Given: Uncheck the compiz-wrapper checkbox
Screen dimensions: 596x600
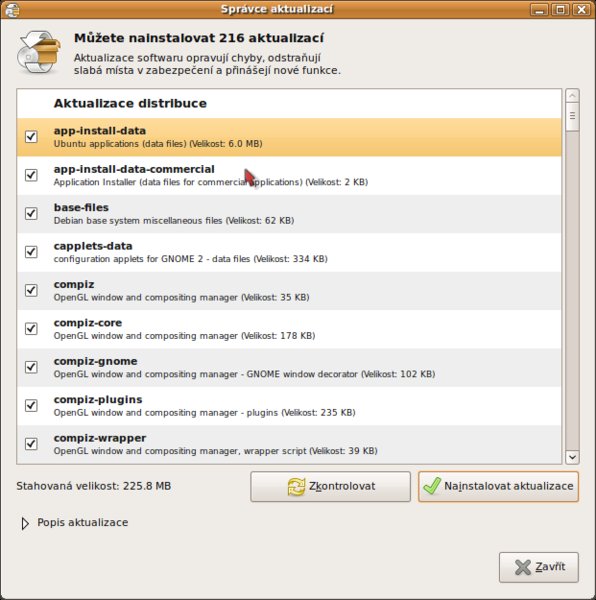Looking at the screenshot, I should click(x=31, y=444).
